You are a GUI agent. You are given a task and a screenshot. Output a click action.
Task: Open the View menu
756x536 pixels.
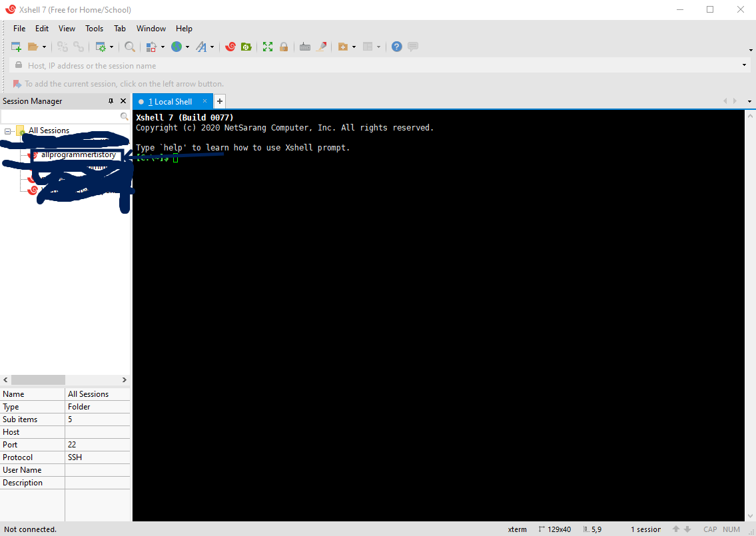tap(67, 29)
